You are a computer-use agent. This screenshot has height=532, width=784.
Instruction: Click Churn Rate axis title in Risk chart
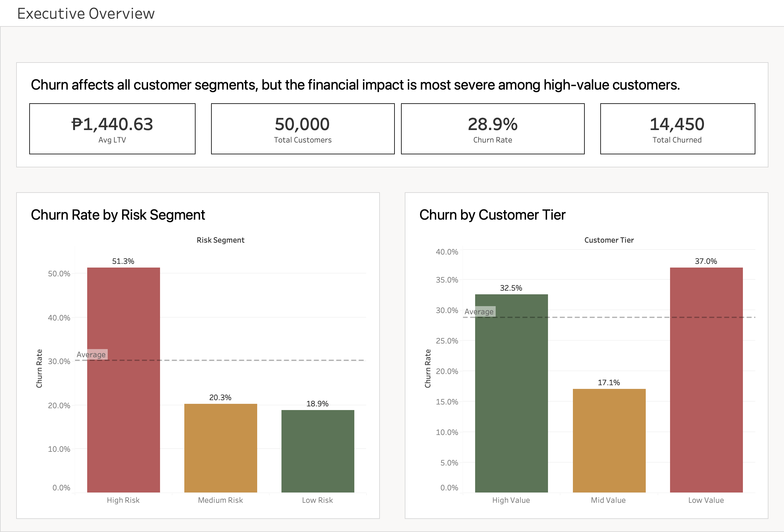tap(40, 368)
